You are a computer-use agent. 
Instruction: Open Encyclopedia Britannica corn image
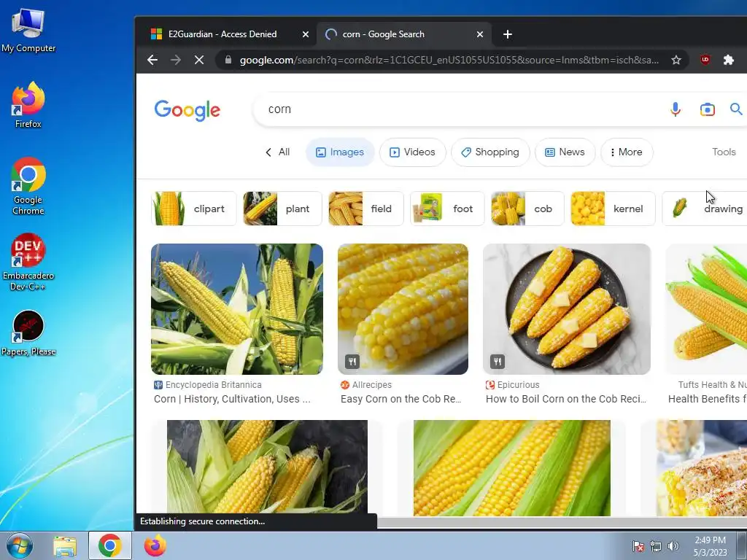[237, 309]
